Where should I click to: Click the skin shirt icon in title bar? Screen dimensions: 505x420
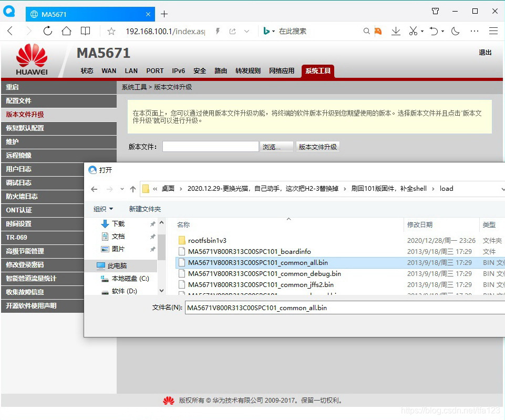pos(436,11)
